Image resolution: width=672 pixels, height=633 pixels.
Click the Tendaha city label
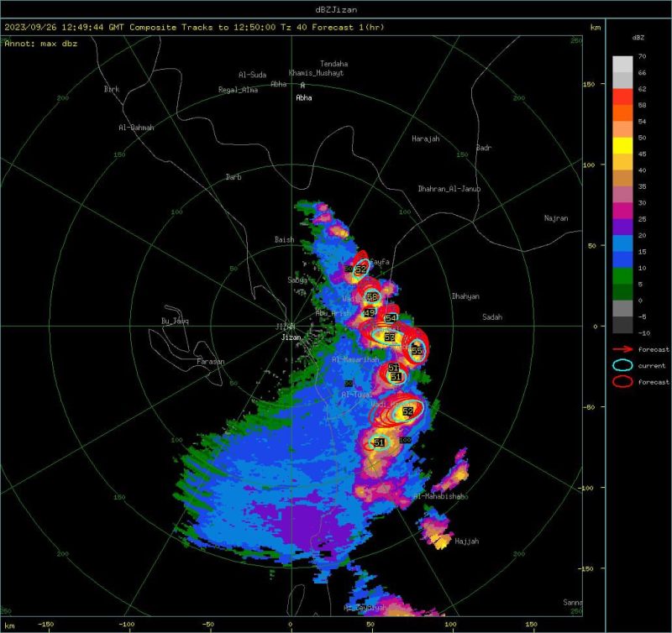333,64
